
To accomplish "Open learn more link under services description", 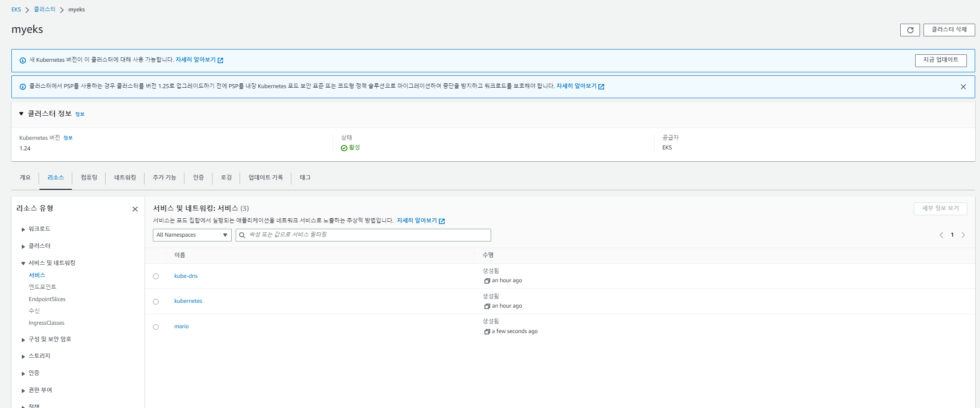I will [x=421, y=220].
